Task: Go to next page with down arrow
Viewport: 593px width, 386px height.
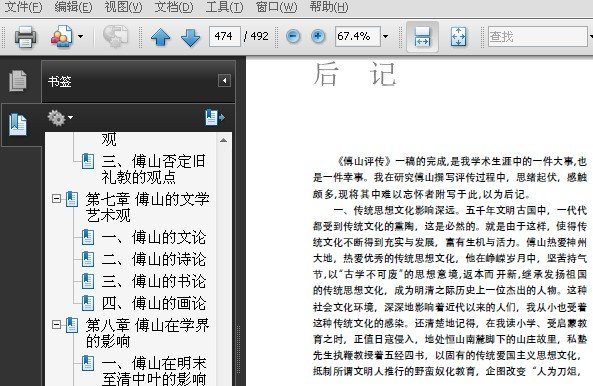Action: [x=190, y=37]
